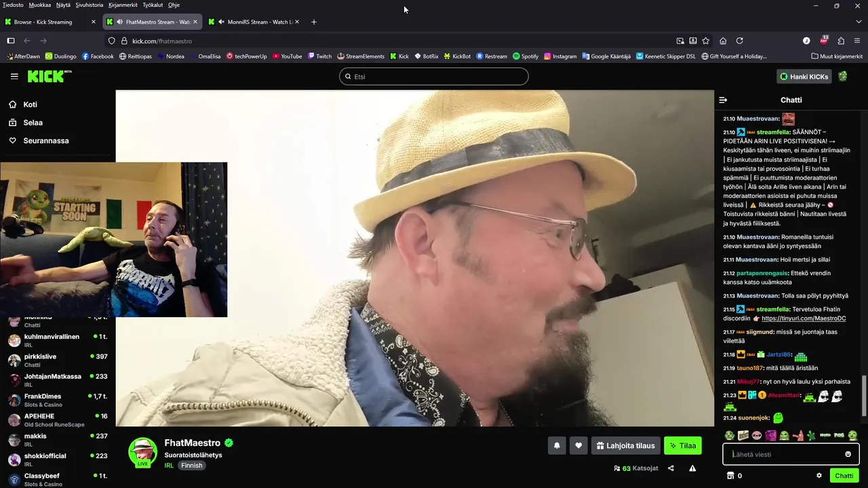Open Classybeef channel in sidebar
Image resolution: width=868 pixels, height=488 pixels.
[58, 479]
